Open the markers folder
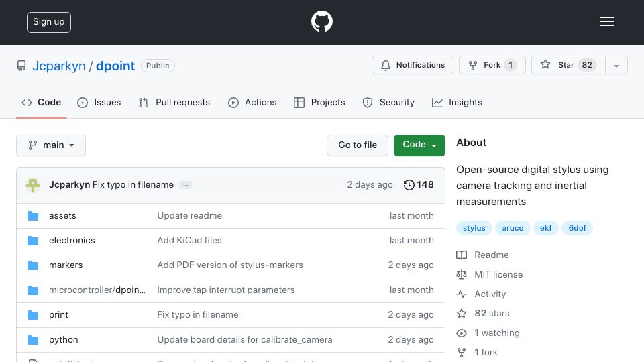The image size is (644, 362). [66, 265]
